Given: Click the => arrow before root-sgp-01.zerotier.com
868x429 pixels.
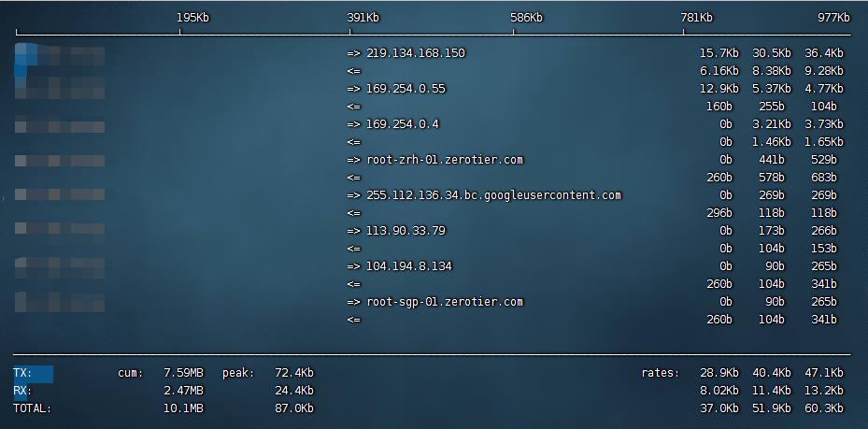Looking at the screenshot, I should 354,302.
